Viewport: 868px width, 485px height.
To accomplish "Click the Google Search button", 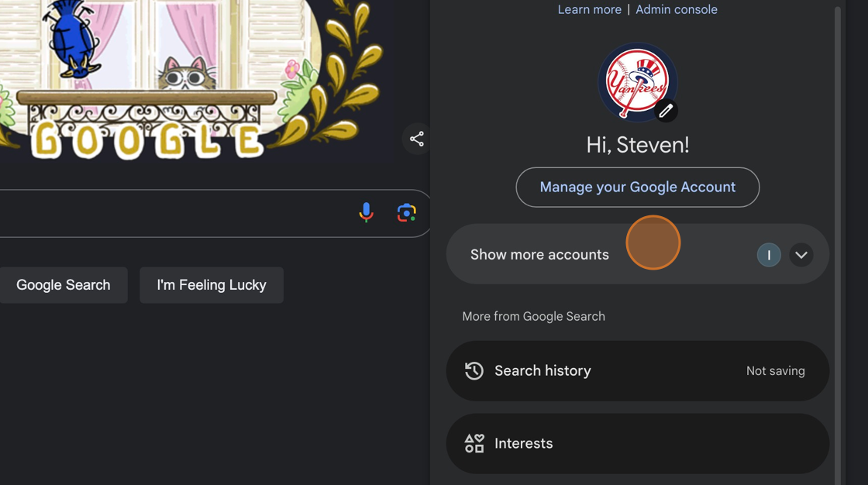I will point(63,285).
